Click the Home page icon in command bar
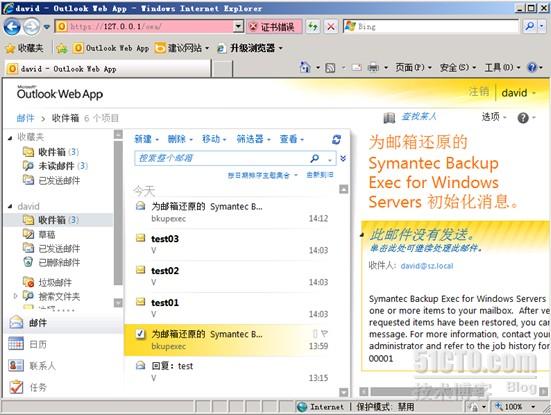Image resolution: width=551 pixels, height=415 pixels. point(305,67)
